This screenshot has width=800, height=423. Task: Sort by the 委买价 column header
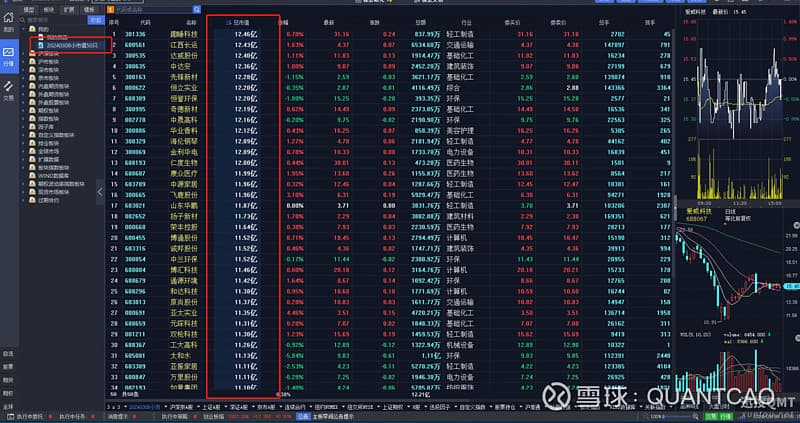click(x=512, y=23)
